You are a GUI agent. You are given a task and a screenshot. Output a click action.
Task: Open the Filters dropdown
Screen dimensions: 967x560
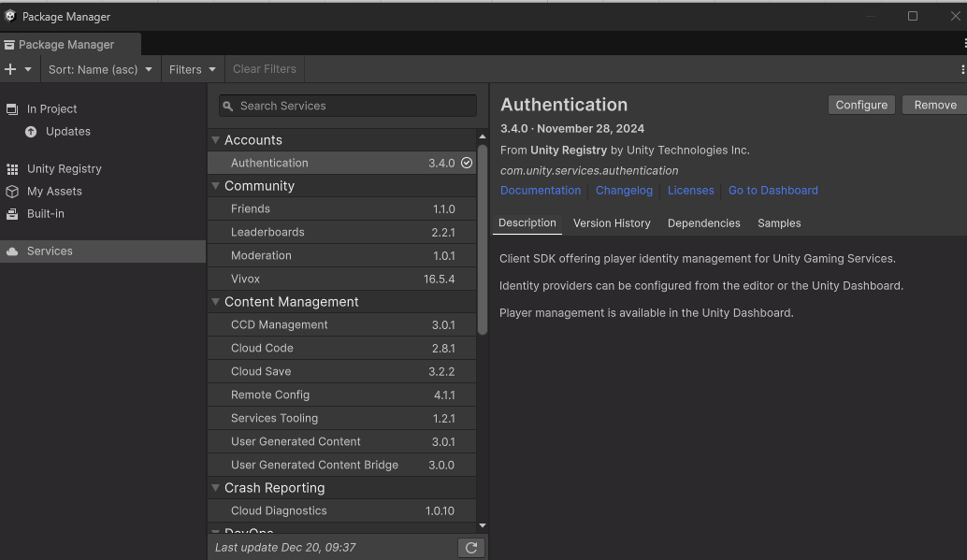192,69
